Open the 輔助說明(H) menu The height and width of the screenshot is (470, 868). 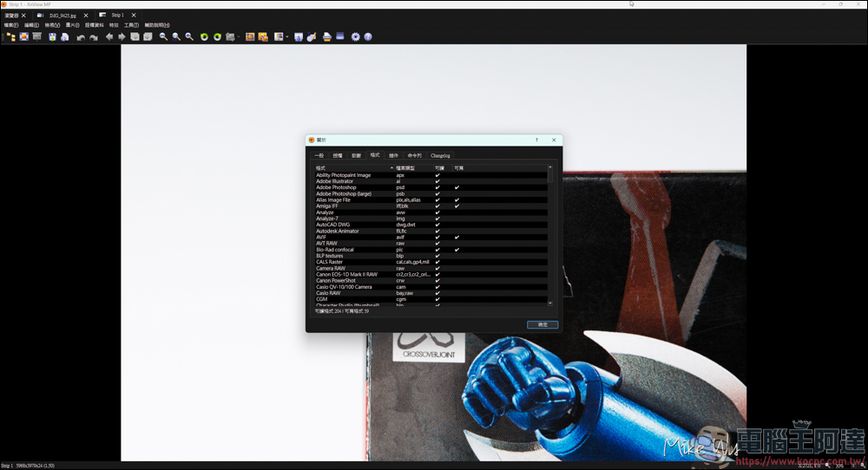click(x=157, y=25)
